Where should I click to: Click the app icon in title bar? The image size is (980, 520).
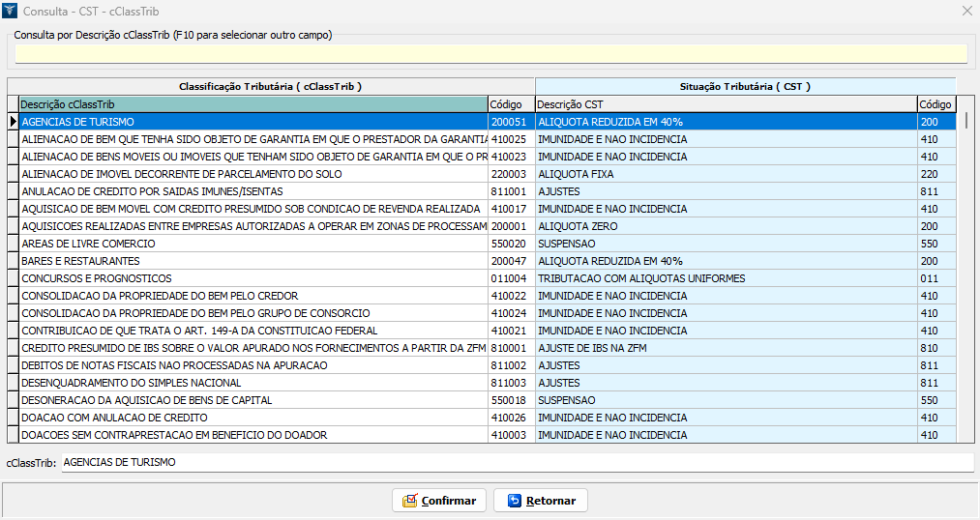pos(11,11)
